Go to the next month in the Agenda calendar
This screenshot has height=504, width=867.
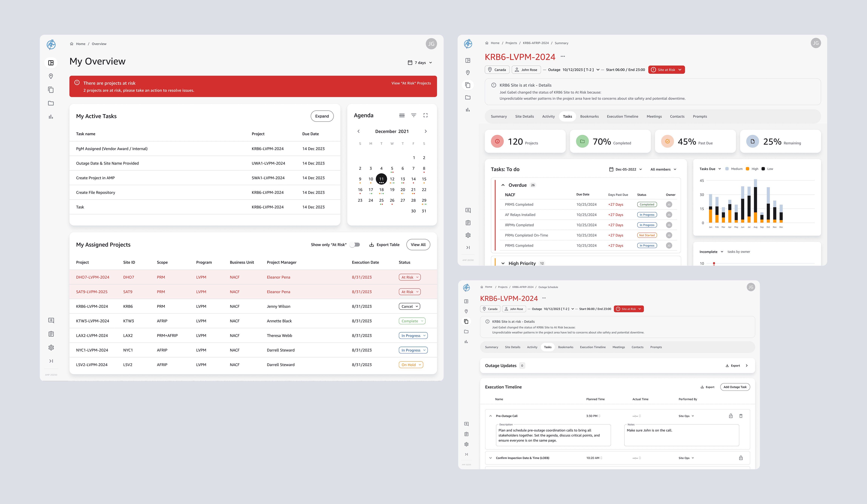(x=426, y=131)
